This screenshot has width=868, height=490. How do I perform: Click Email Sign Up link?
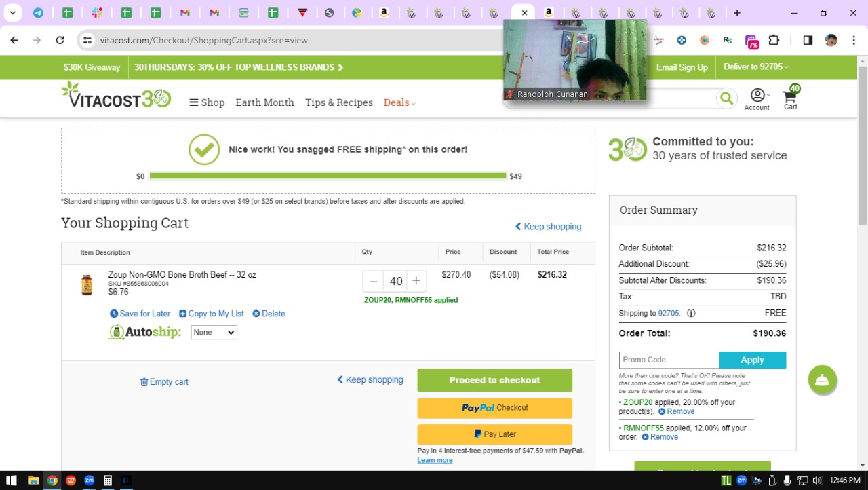682,67
